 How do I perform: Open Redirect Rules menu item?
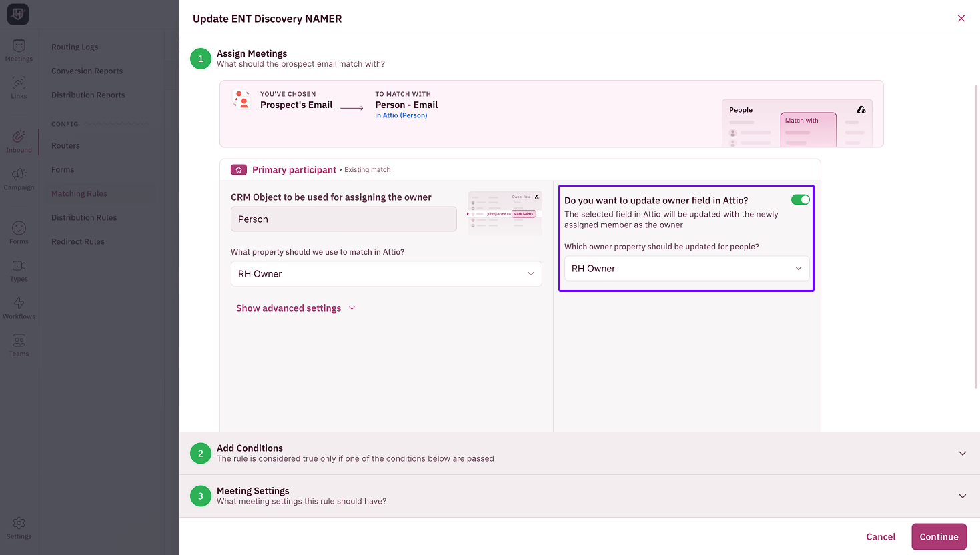pyautogui.click(x=78, y=242)
